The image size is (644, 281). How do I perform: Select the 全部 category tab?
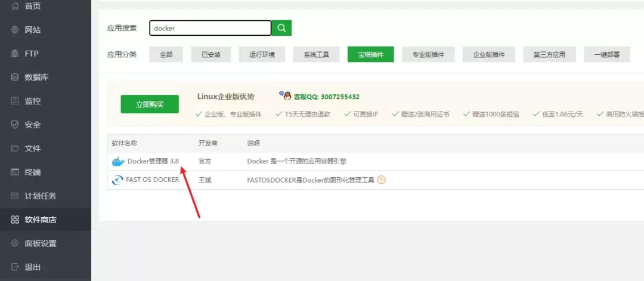(166, 54)
